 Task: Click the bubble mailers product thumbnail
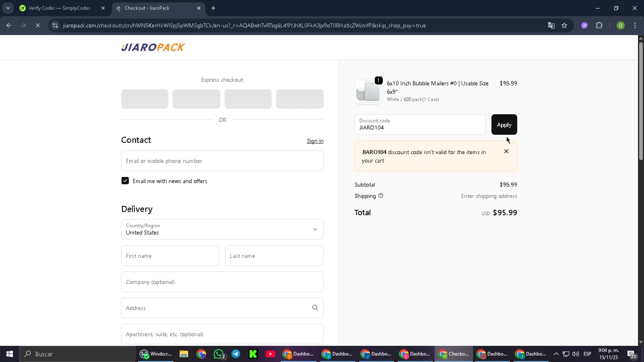(x=368, y=91)
